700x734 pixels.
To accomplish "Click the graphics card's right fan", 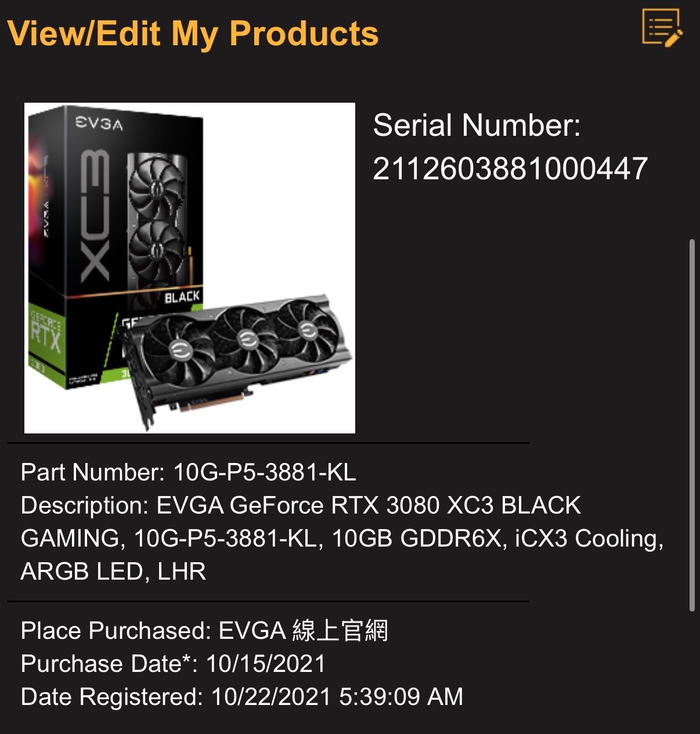I will click(x=307, y=330).
